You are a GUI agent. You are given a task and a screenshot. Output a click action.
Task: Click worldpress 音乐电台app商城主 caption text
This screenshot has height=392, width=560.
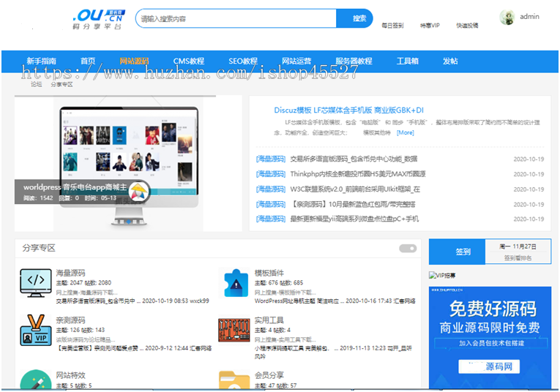75,187
